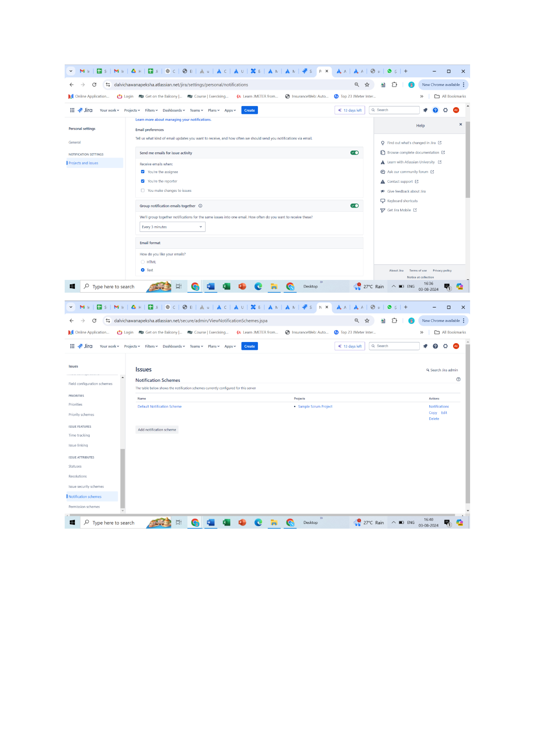Open Word from the lower taskbar
Viewport: 535px width, 756px height.
[x=210, y=523]
